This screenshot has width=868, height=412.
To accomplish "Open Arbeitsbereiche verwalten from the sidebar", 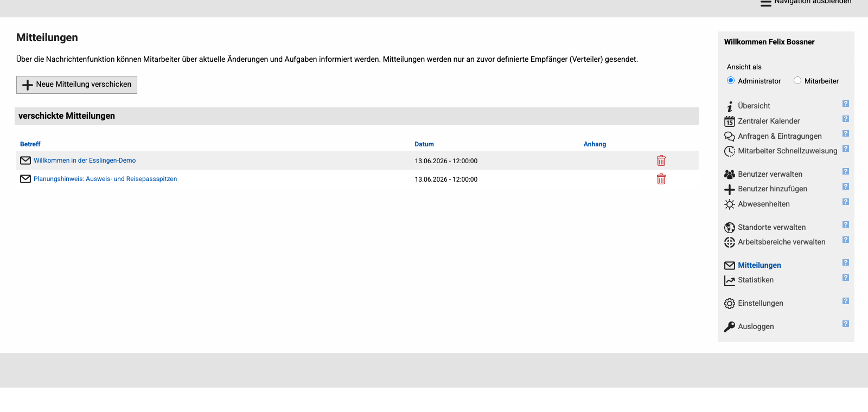I will coord(782,242).
